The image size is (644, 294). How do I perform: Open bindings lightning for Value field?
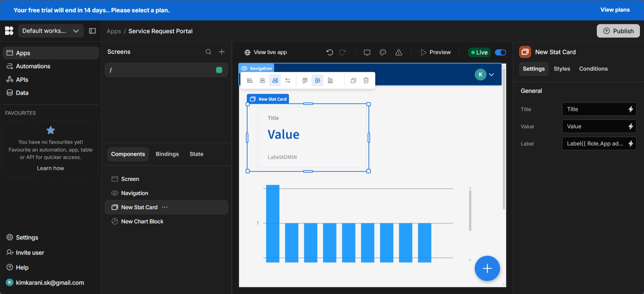pyautogui.click(x=631, y=126)
